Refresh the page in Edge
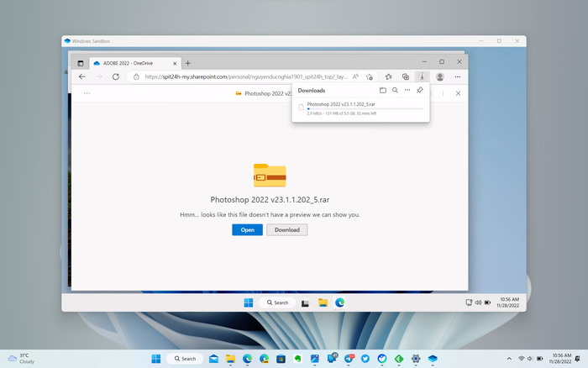This screenshot has width=588, height=368. (x=116, y=77)
